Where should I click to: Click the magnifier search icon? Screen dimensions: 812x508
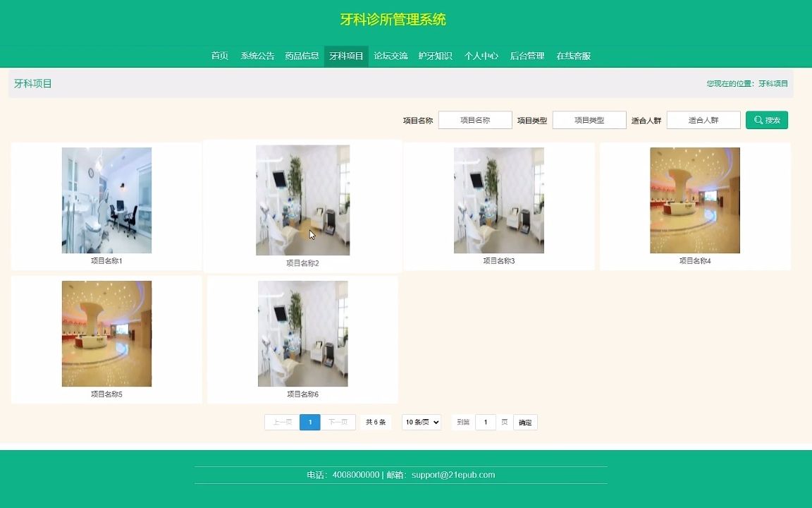766,120
